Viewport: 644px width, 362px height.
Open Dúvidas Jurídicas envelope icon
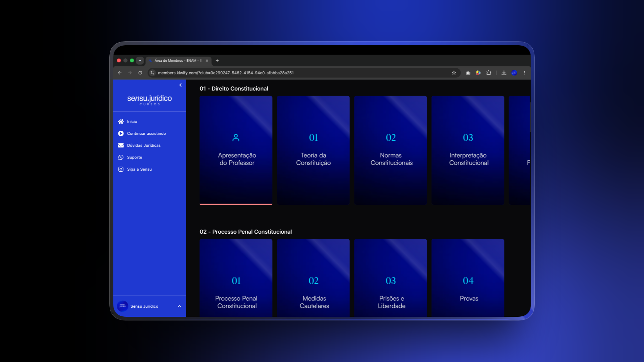click(121, 145)
